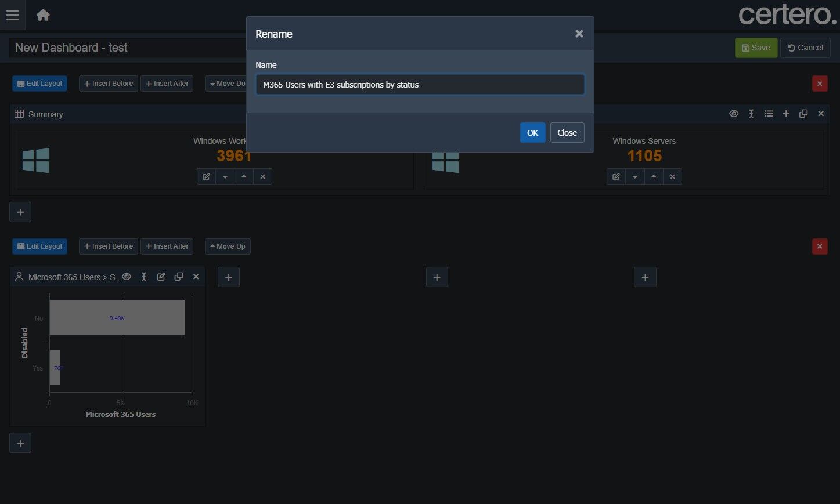
Task: Duplicate the Summary panel with copy icon
Action: (803, 114)
